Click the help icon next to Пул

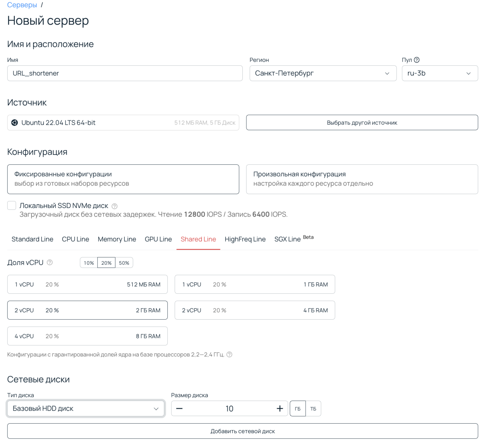point(417,60)
